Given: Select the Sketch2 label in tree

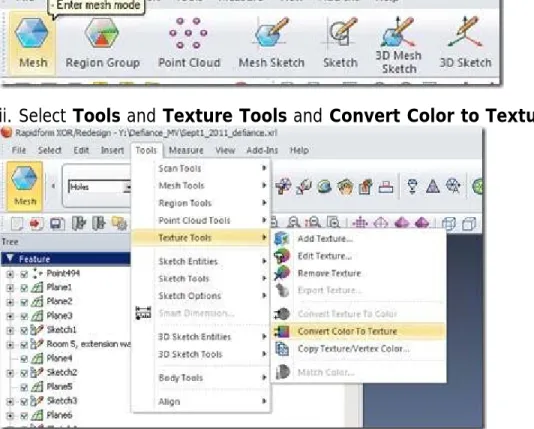Looking at the screenshot, I should [62, 372].
